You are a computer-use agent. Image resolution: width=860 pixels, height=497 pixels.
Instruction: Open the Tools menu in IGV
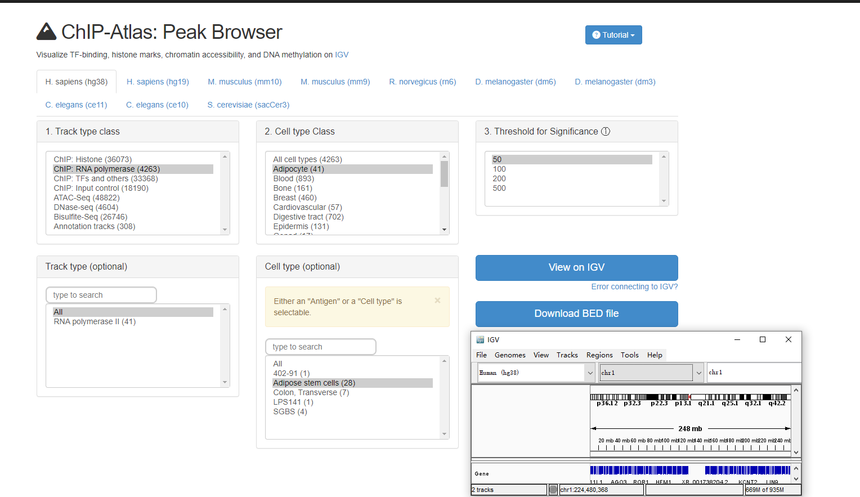pyautogui.click(x=630, y=355)
